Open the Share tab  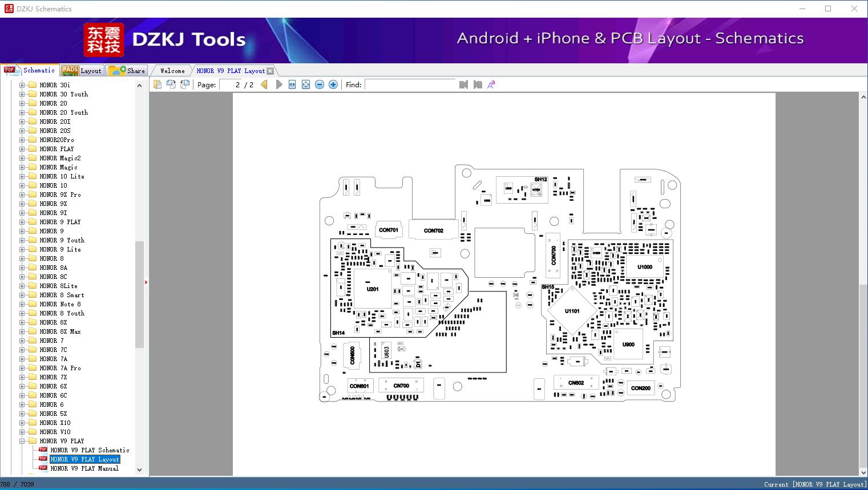point(127,71)
